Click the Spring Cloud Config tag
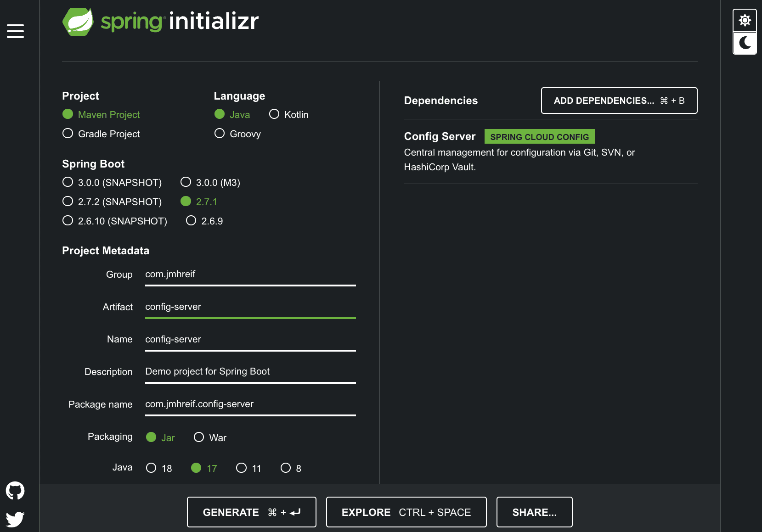 540,137
